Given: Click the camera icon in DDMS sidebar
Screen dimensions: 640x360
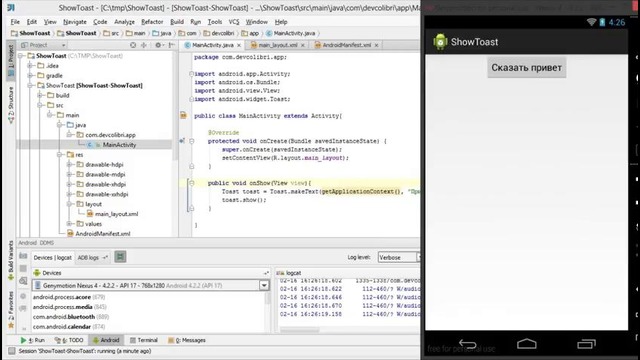Looking at the screenshot, I should (23, 256).
